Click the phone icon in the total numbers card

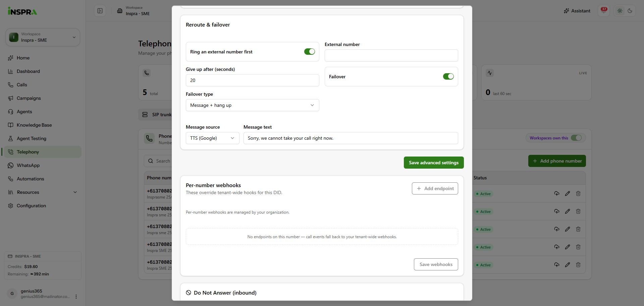pyautogui.click(x=147, y=73)
